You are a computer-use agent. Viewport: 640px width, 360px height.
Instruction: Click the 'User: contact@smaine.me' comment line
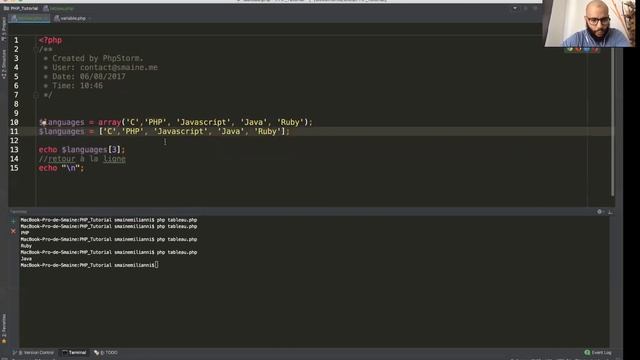point(100,67)
